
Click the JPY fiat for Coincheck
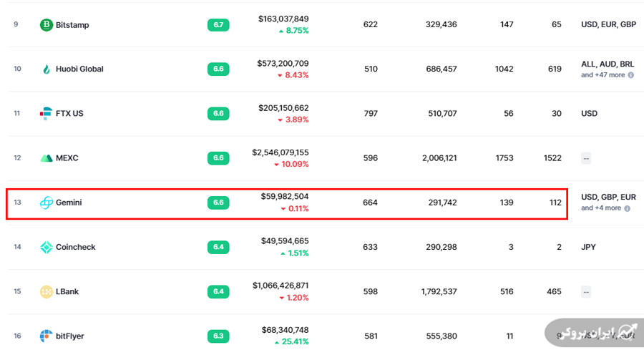588,247
